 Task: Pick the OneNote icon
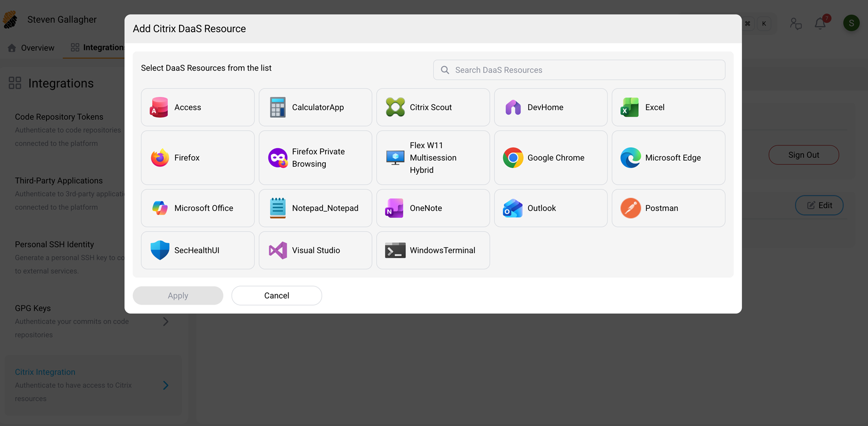(395, 208)
